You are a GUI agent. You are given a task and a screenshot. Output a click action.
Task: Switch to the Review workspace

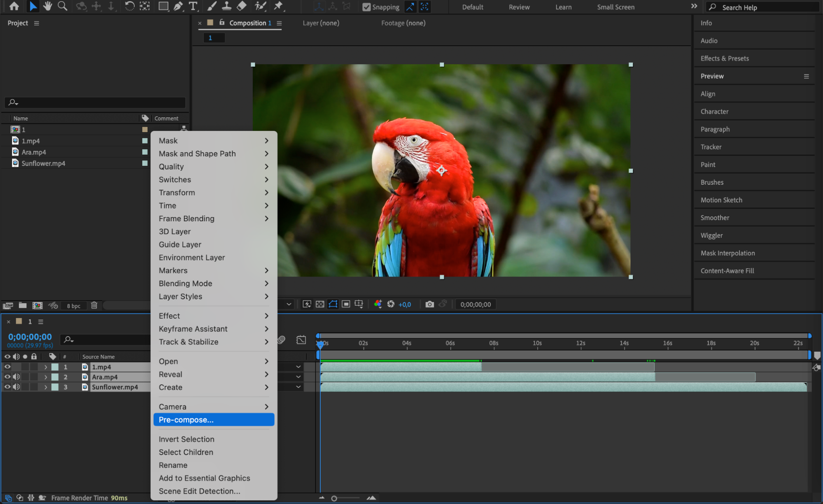tap(519, 7)
